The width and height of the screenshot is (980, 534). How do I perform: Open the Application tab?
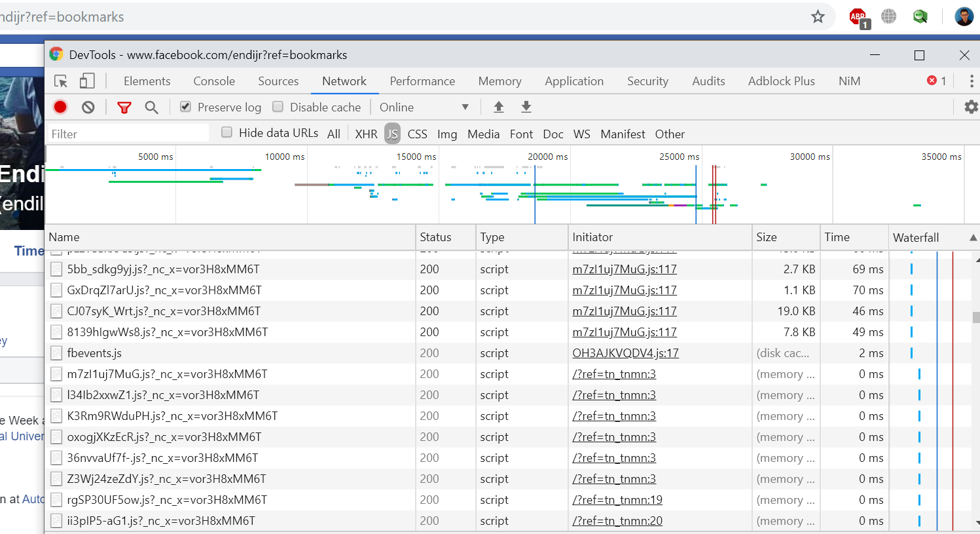pyautogui.click(x=574, y=81)
